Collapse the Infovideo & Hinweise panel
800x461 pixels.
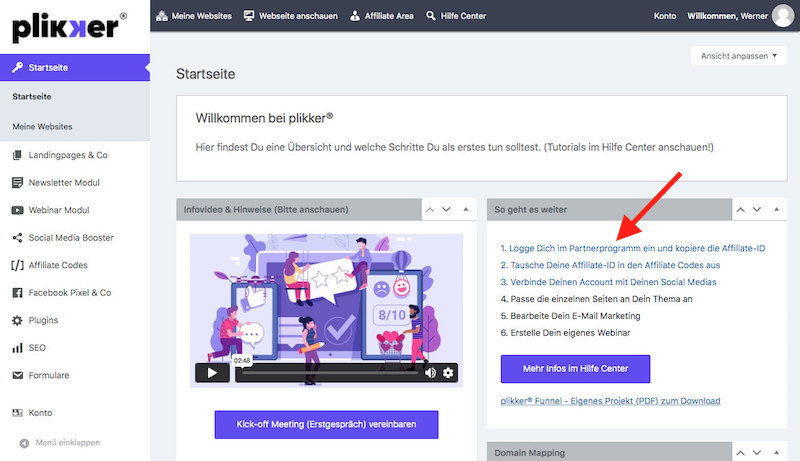[465, 210]
